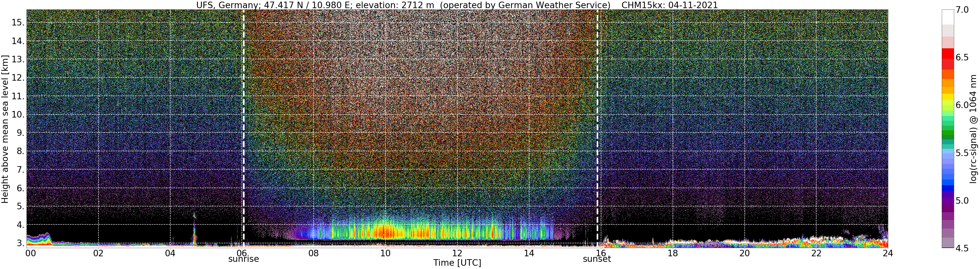980x269 pixels.
Task: Click the height tick '3.'
Action: (x=20, y=243)
